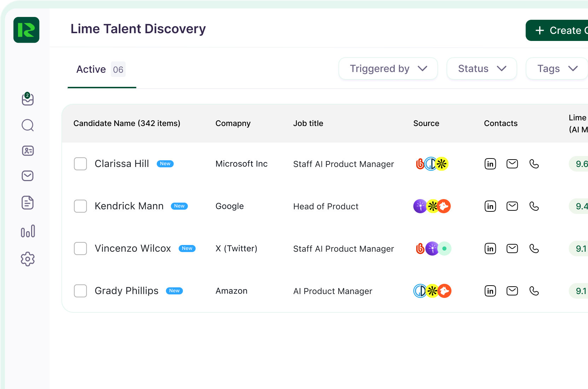Click the 'Head of Product' job title
The image size is (588, 389).
click(326, 207)
